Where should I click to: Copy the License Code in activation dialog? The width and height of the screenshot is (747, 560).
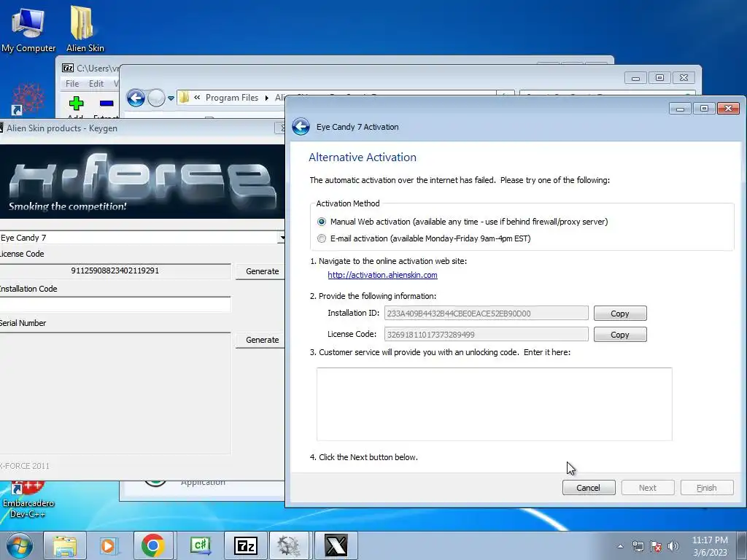click(x=620, y=334)
